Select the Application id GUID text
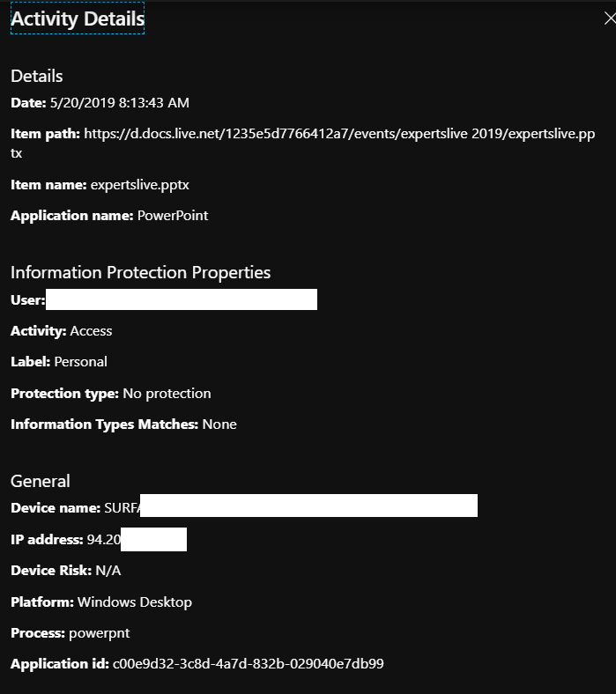The width and height of the screenshot is (616, 694). pyautogui.click(x=248, y=664)
